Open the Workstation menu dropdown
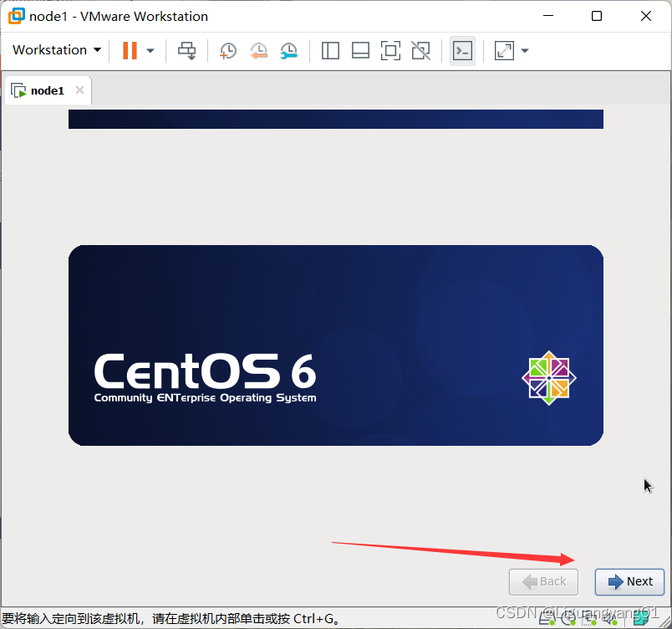Screen dimensions: 672x629 coord(57,49)
